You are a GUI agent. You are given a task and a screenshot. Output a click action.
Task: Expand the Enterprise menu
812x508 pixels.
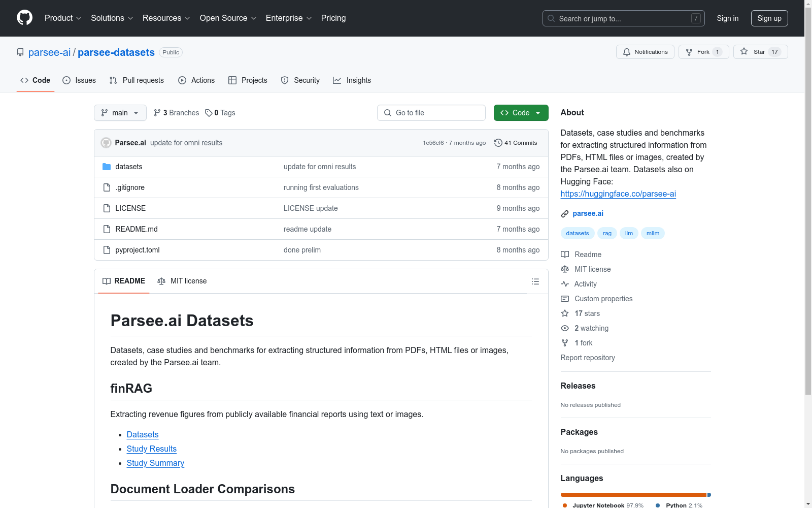(x=289, y=18)
